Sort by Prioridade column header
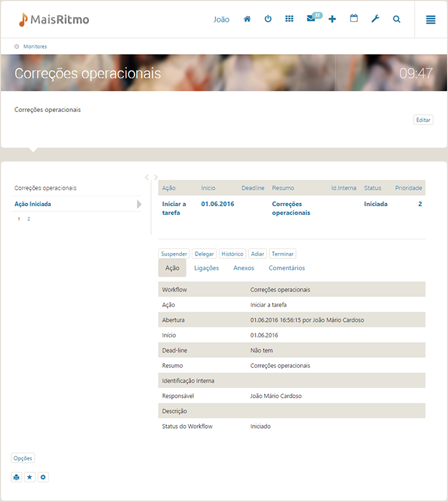448x502 pixels. point(408,188)
